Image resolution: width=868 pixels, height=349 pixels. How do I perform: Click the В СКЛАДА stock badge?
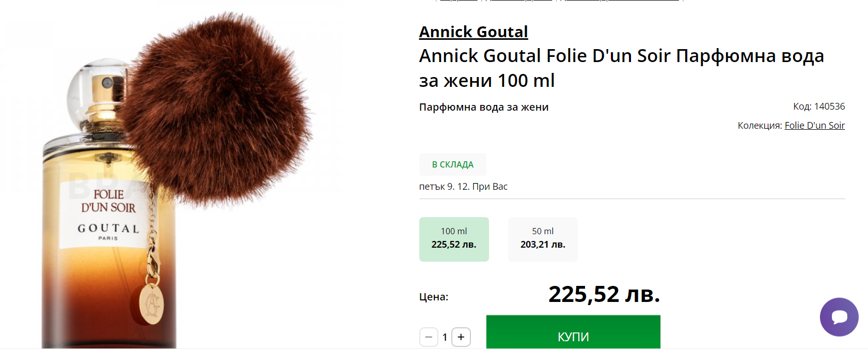(453, 164)
